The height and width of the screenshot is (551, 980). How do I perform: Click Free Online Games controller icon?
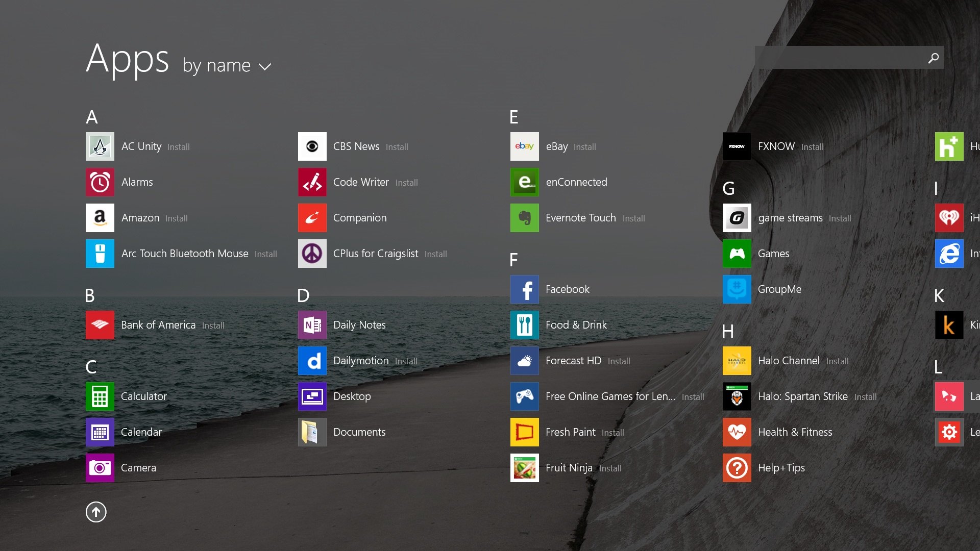pyautogui.click(x=525, y=396)
